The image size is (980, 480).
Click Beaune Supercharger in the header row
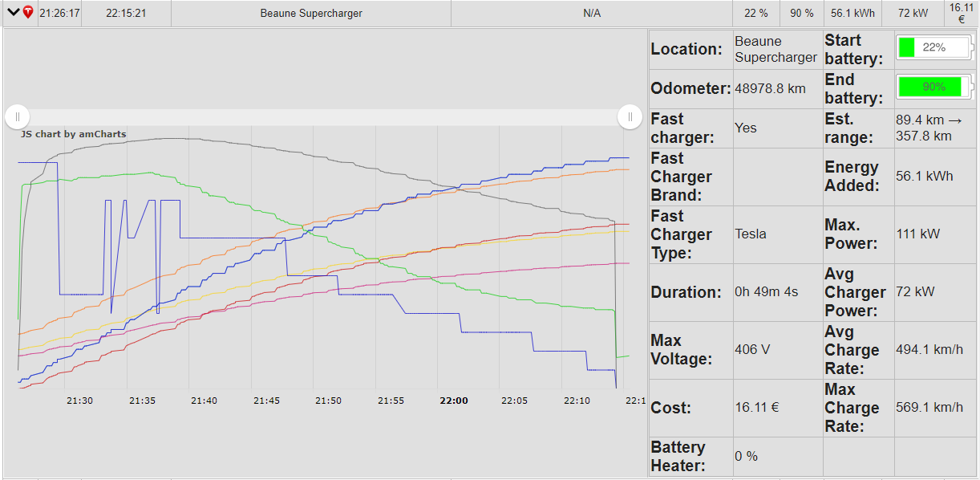(x=311, y=14)
